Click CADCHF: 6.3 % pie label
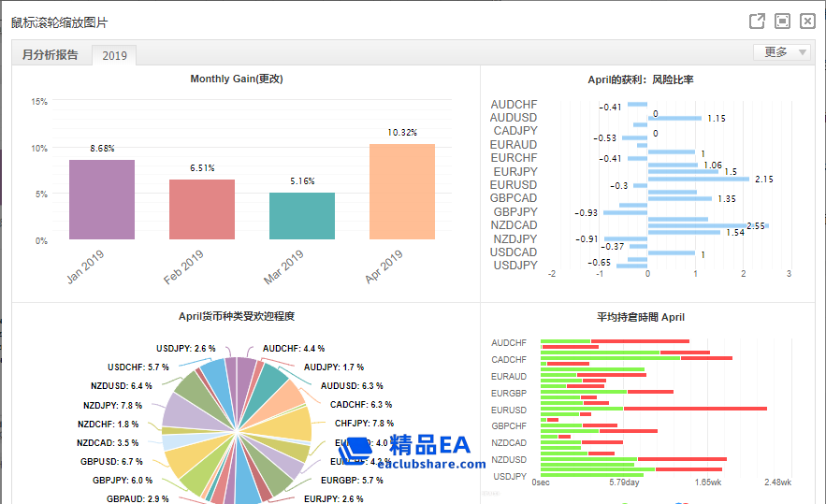Image resolution: width=826 pixels, height=504 pixels. (x=361, y=405)
